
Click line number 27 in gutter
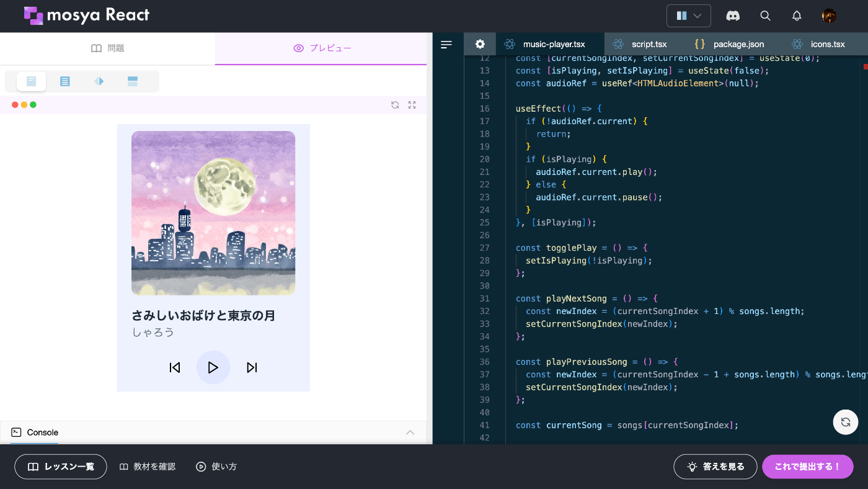(x=484, y=248)
